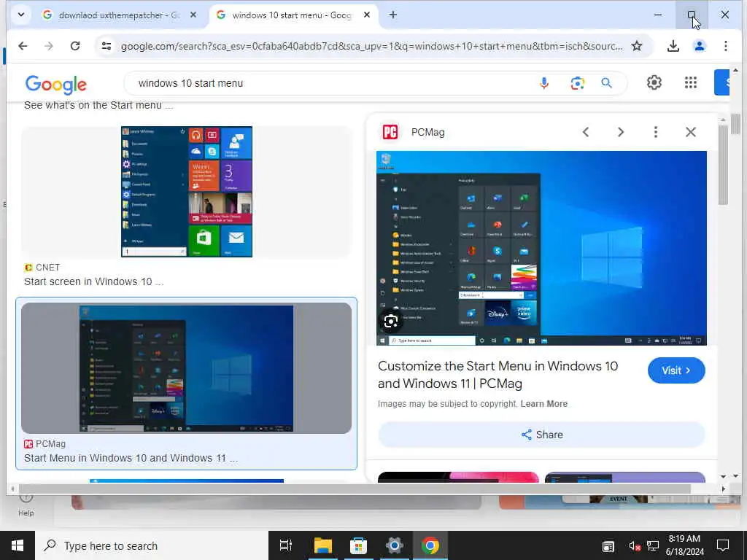Image resolution: width=747 pixels, height=560 pixels.
Task: Open Chrome profile menu
Action: coord(699,46)
